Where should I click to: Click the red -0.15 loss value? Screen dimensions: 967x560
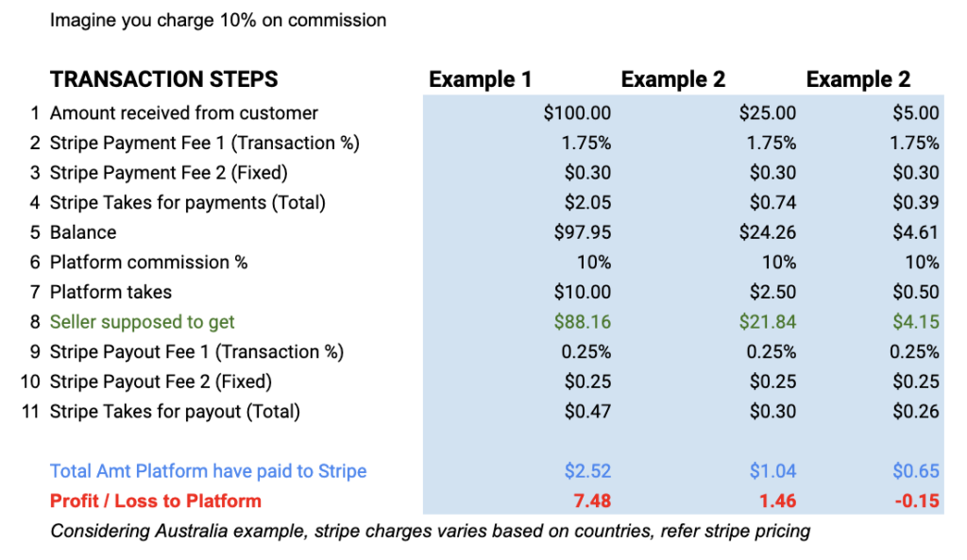916,501
